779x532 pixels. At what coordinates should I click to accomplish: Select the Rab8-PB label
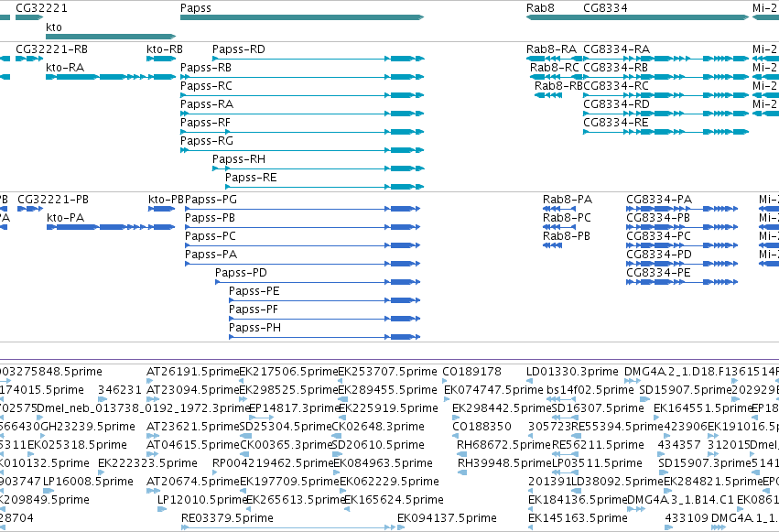[567, 236]
